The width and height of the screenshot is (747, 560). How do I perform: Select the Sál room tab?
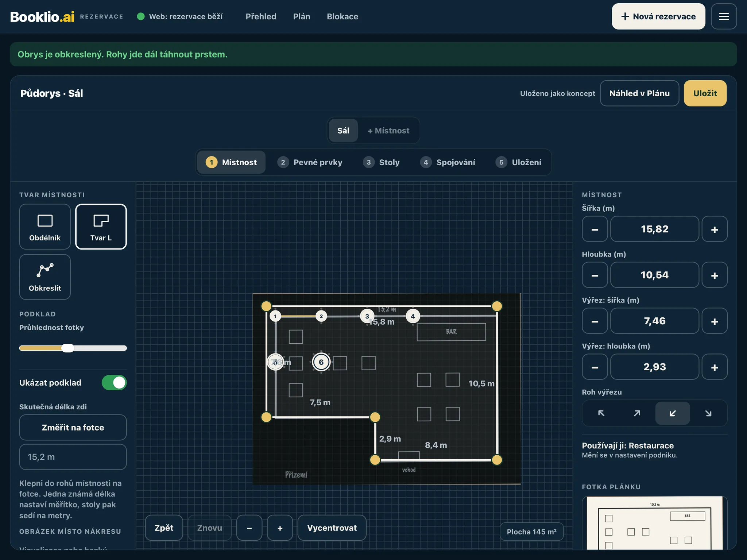[343, 131]
